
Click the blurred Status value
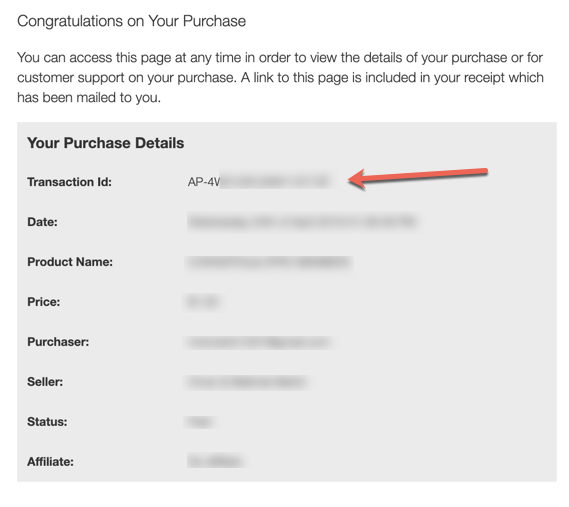click(200, 422)
